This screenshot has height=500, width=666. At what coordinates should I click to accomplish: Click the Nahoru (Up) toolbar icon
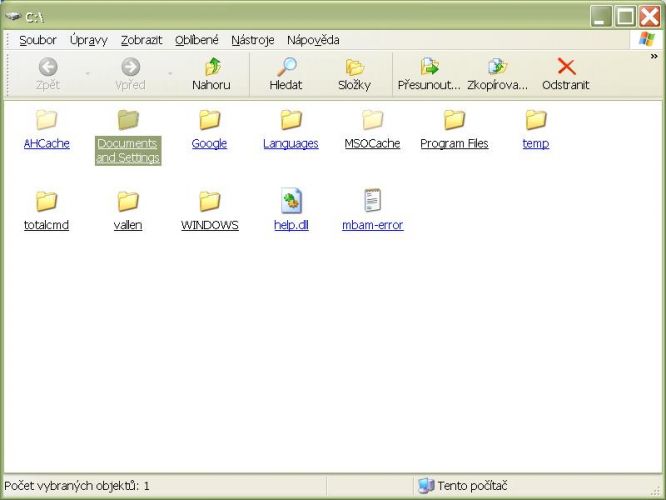[x=212, y=67]
